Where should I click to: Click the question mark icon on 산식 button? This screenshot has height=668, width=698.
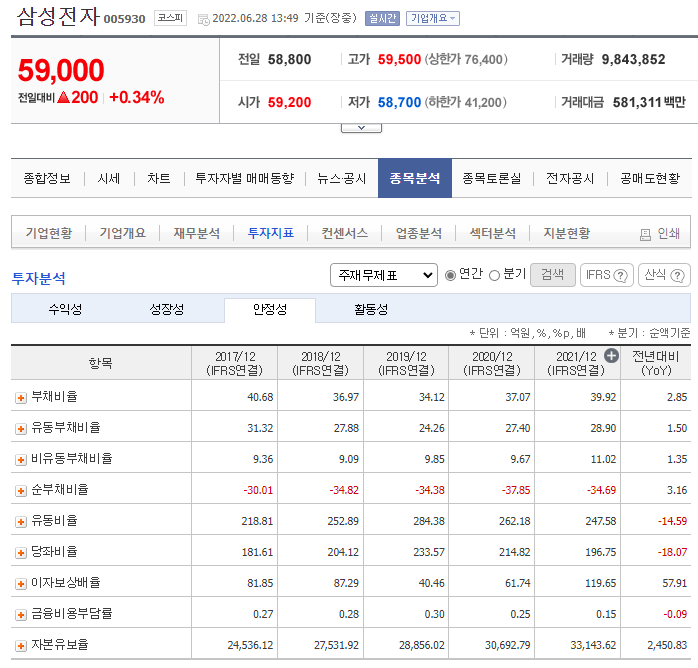(677, 275)
